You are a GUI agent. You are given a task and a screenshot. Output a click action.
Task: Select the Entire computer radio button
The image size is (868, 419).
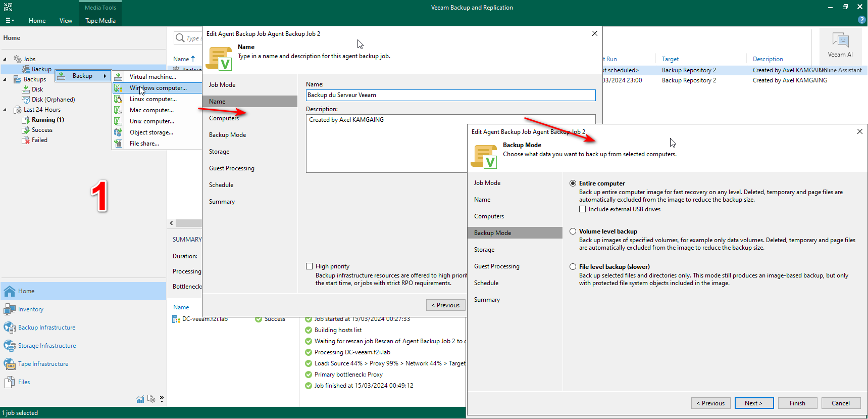[x=573, y=183]
